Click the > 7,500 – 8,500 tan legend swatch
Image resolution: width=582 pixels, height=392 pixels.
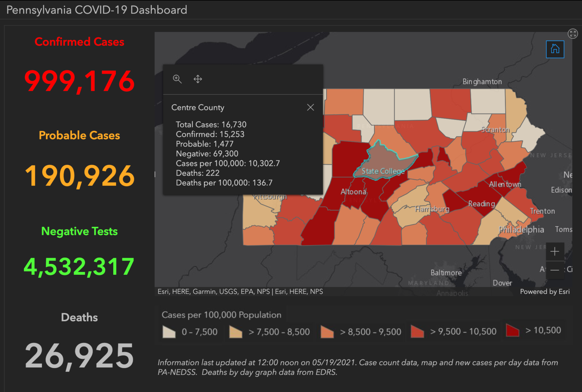[236, 331]
